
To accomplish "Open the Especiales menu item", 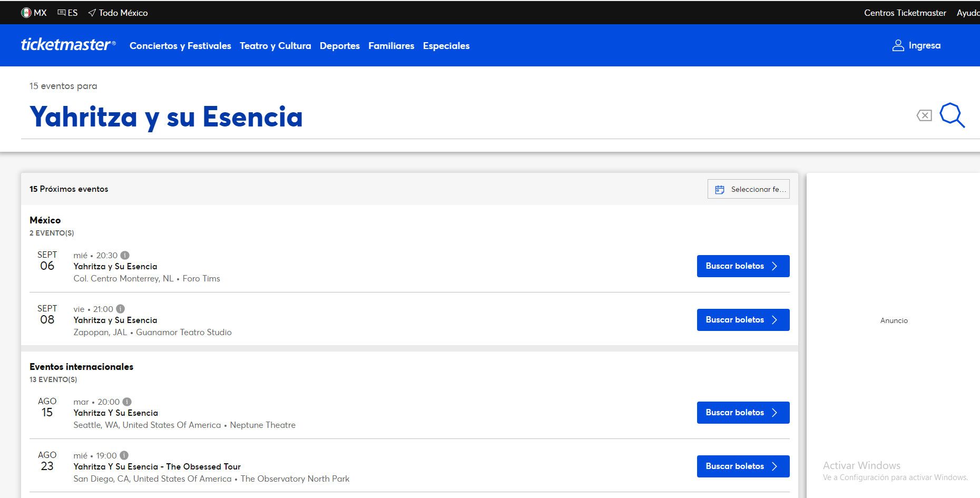I will [x=446, y=46].
